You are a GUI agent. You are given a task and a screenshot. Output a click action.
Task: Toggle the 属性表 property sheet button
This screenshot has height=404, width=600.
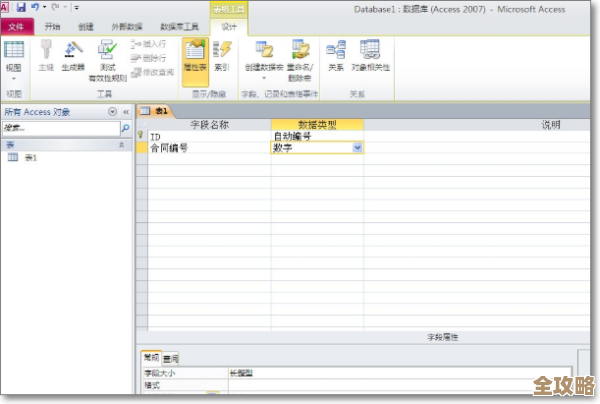[x=195, y=61]
